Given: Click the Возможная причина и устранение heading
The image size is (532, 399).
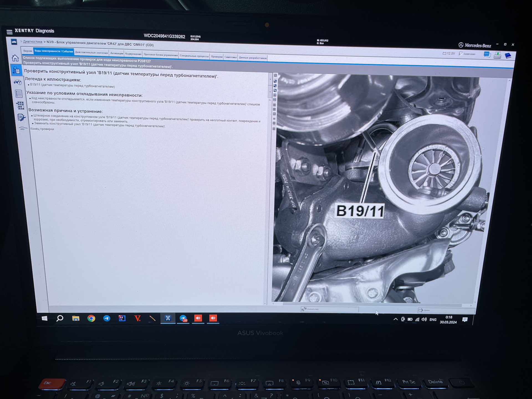Looking at the screenshot, I should click(x=65, y=111).
